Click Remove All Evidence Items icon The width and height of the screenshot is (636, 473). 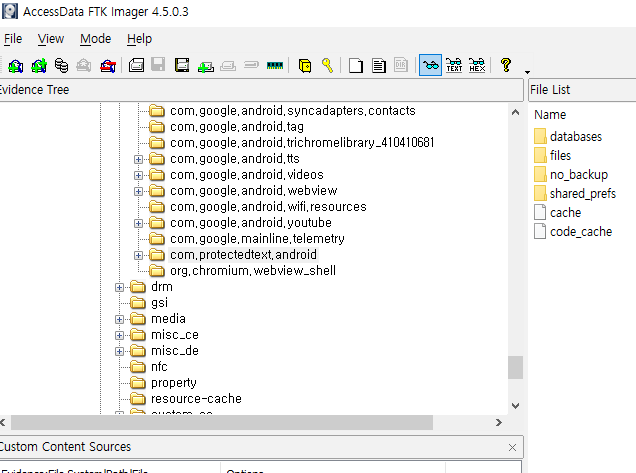pos(108,65)
